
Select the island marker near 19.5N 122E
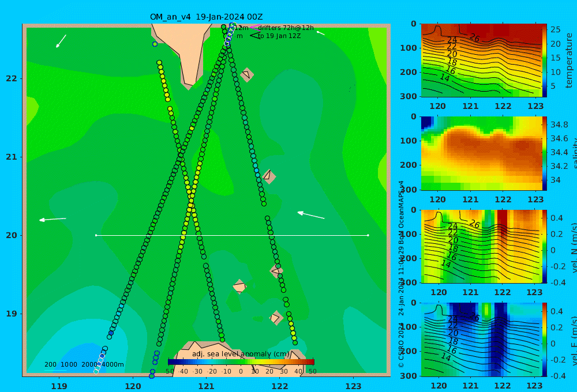pos(276,271)
